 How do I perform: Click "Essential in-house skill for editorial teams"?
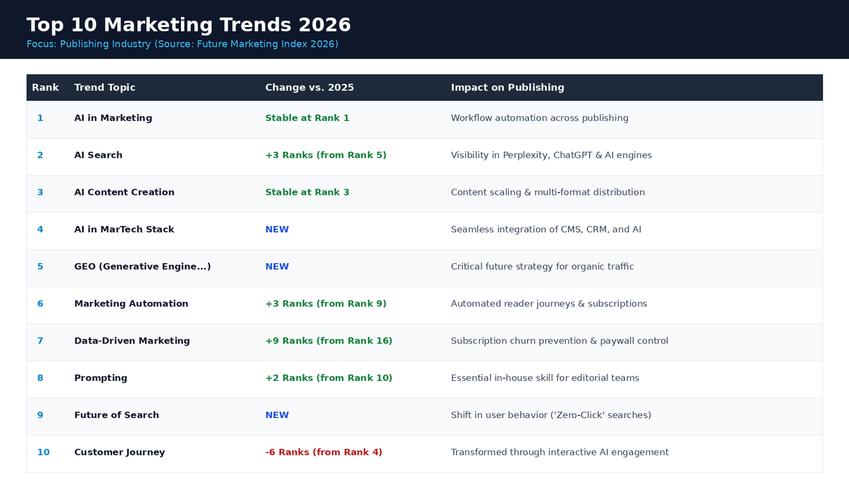[x=545, y=378]
